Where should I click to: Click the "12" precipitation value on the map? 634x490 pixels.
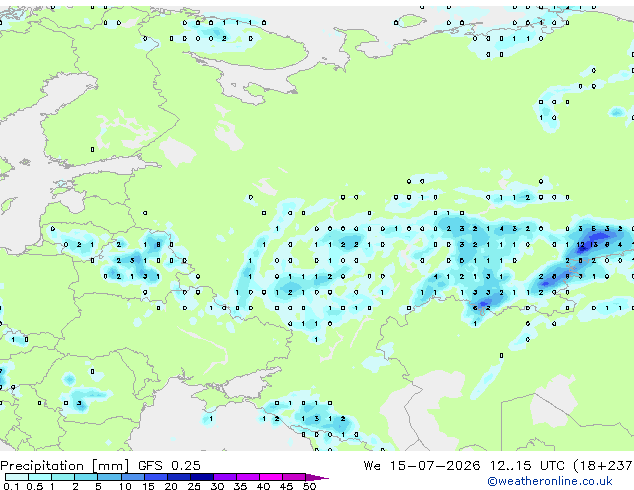pyautogui.click(x=581, y=245)
